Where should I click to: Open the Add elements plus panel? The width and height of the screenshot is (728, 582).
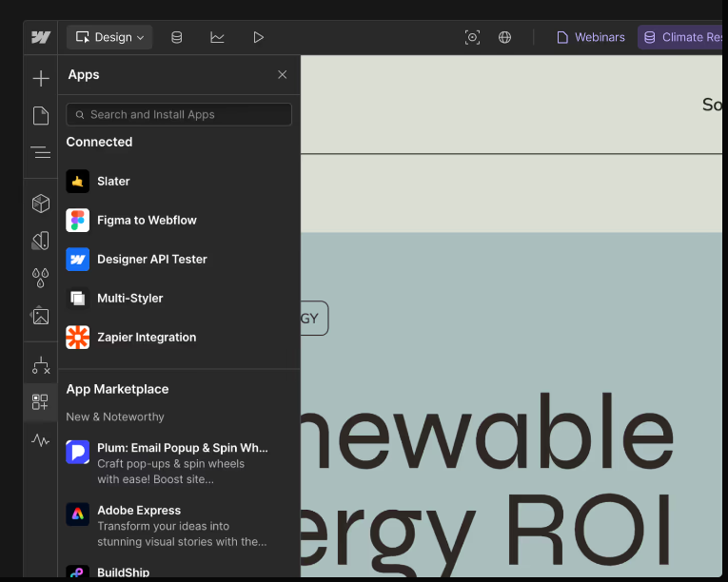coord(41,78)
